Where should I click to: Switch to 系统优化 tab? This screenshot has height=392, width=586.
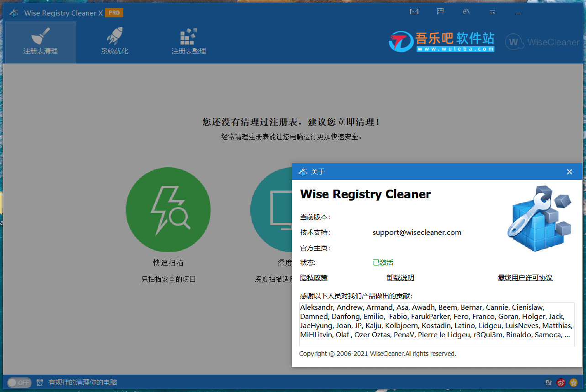[115, 42]
